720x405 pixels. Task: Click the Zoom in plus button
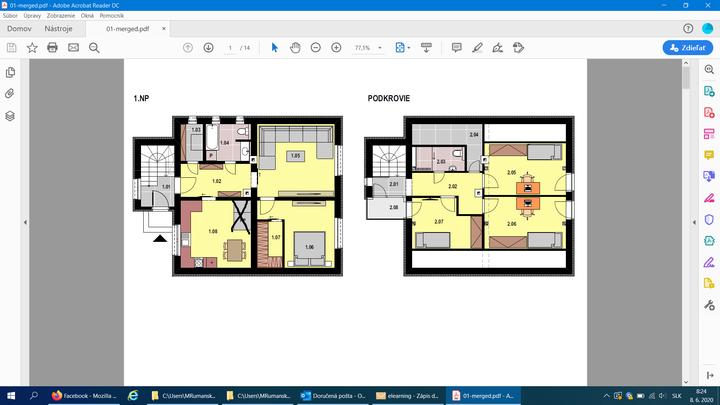(336, 48)
